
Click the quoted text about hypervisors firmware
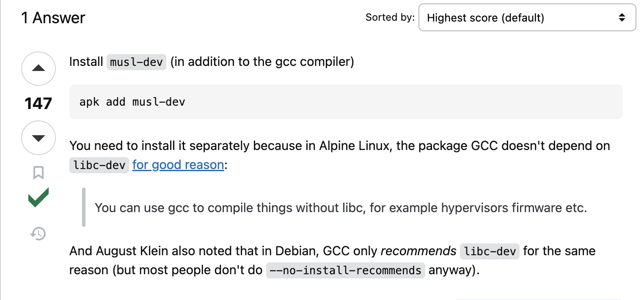(341, 208)
